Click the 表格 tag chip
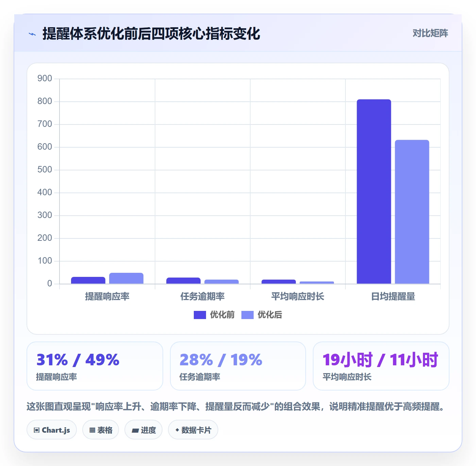The width and height of the screenshot is (476, 466). [101, 430]
